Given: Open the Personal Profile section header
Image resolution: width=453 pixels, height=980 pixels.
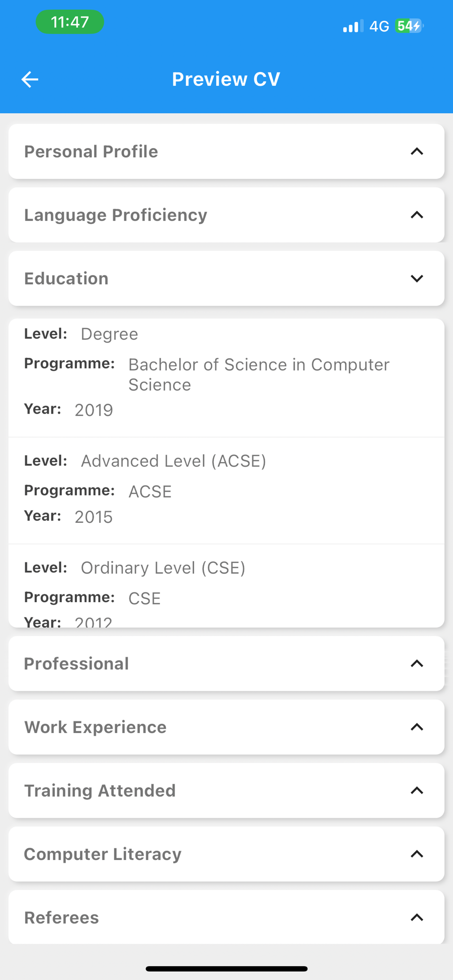Looking at the screenshot, I should tap(91, 152).
